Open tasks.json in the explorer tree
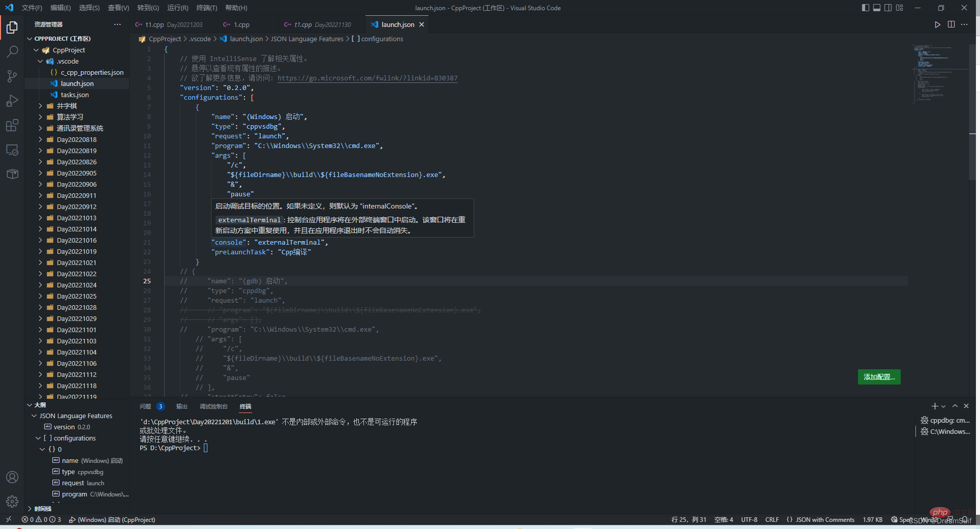Viewport: 980px width, 529px height. (x=75, y=95)
